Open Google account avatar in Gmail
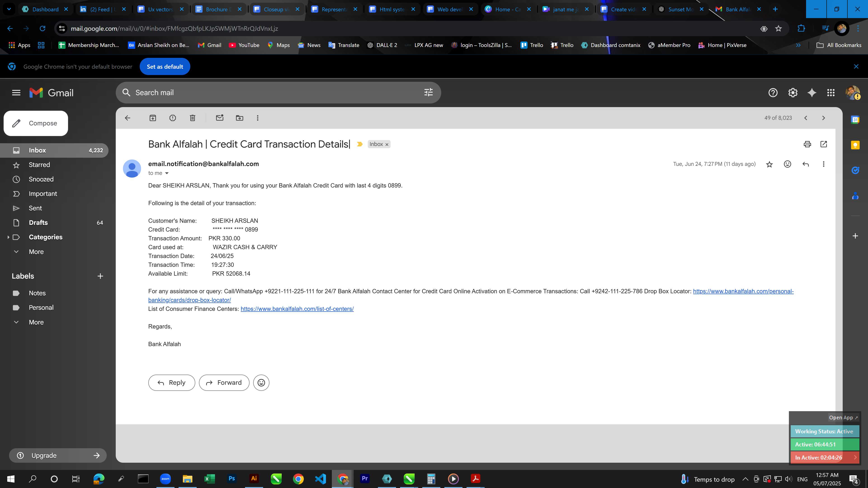868x488 pixels. click(852, 93)
